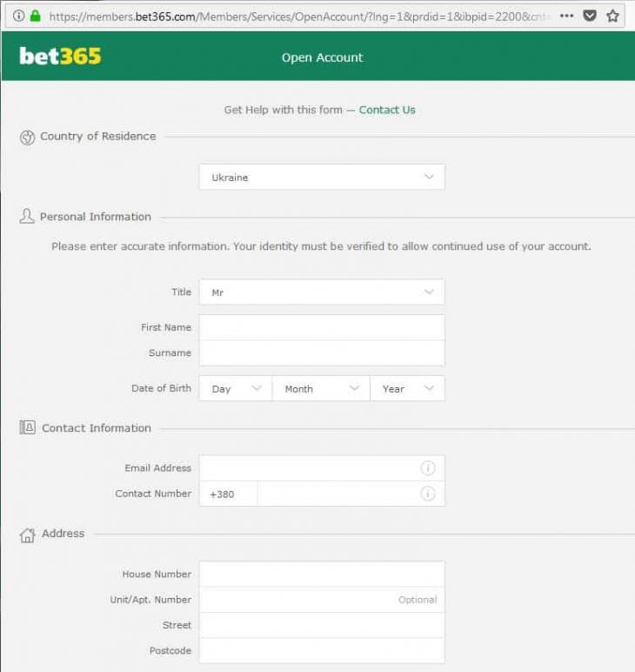Click the First Name input field
Screen dimensions: 635x672
click(x=322, y=327)
